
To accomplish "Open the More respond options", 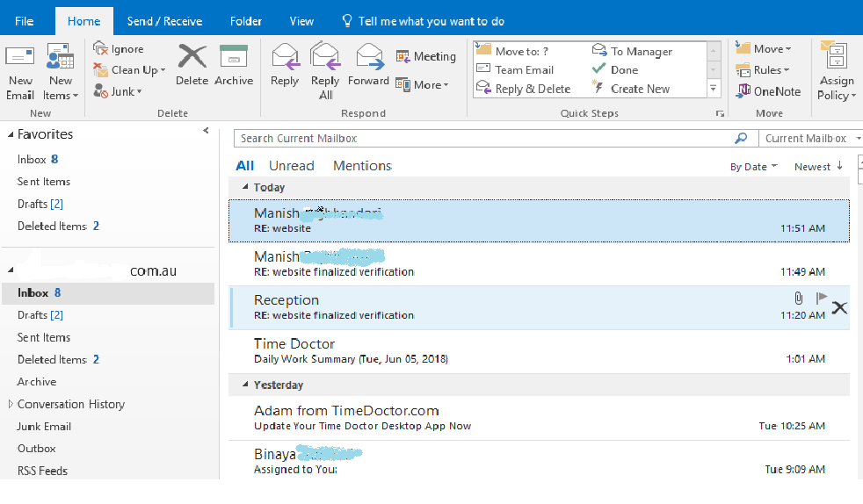I will tap(422, 85).
